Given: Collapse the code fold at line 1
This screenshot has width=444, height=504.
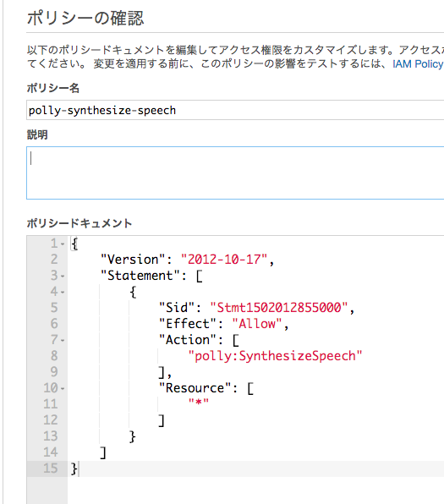Looking at the screenshot, I should pos(63,244).
